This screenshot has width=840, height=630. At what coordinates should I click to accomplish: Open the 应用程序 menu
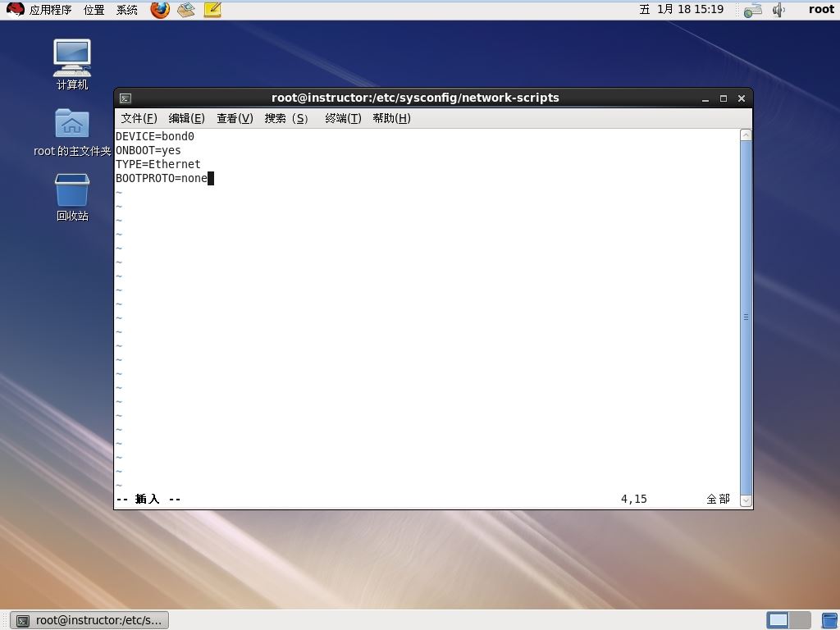50,10
